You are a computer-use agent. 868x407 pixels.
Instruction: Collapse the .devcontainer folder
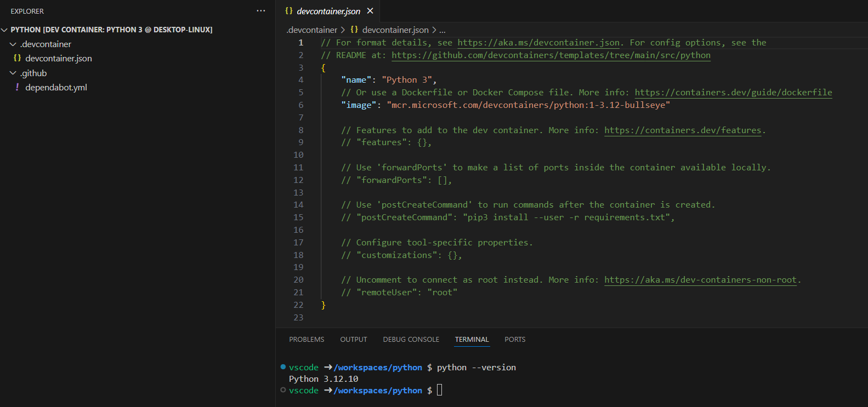pyautogui.click(x=13, y=44)
